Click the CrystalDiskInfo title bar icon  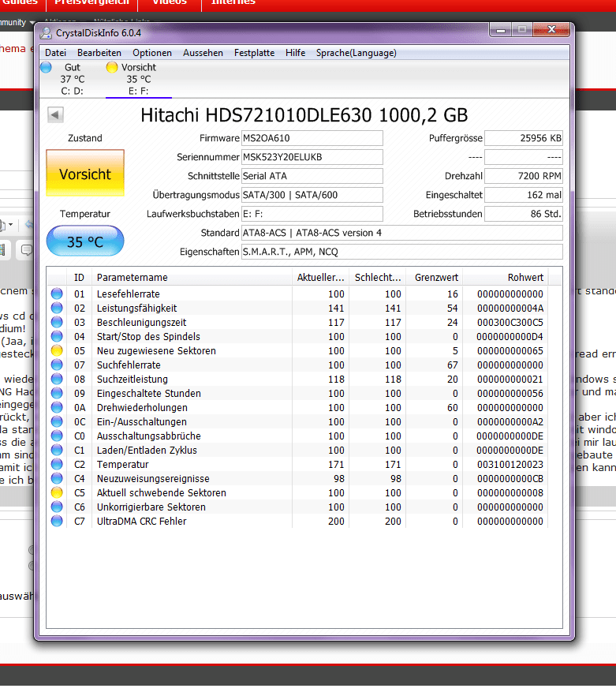tap(46, 32)
